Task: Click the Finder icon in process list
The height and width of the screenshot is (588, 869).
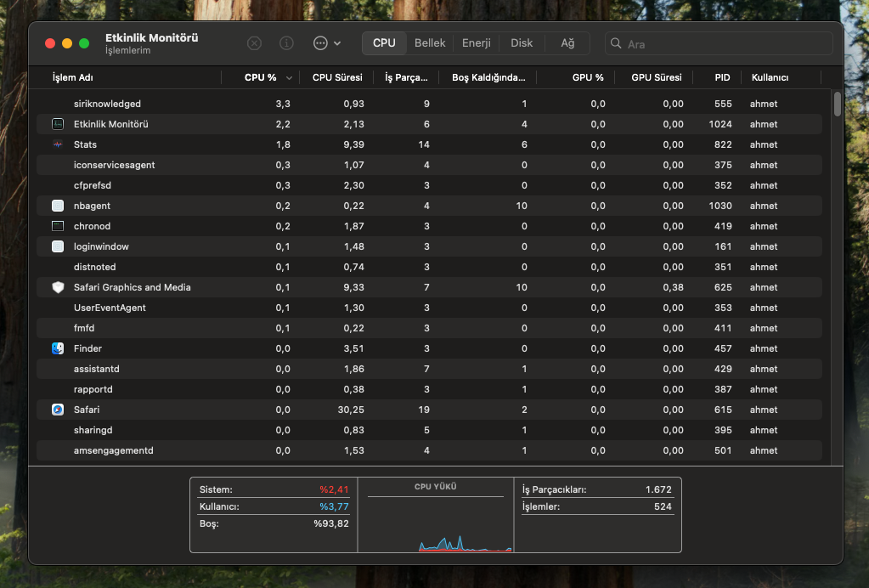Action: (x=58, y=348)
